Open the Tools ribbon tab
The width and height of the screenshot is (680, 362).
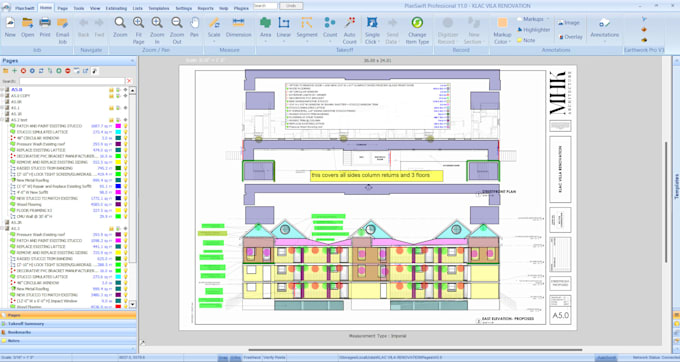coord(79,8)
